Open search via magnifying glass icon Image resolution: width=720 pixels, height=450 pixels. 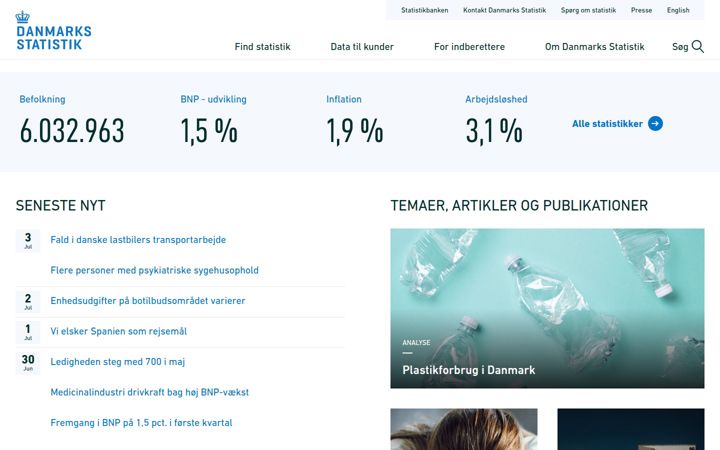698,46
